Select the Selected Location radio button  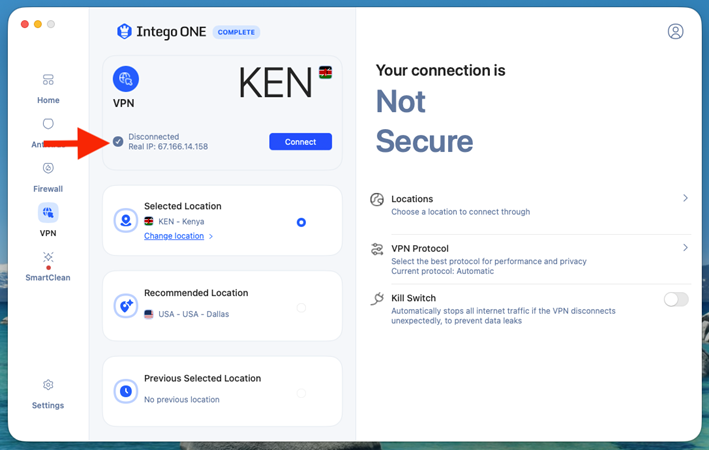click(x=301, y=222)
